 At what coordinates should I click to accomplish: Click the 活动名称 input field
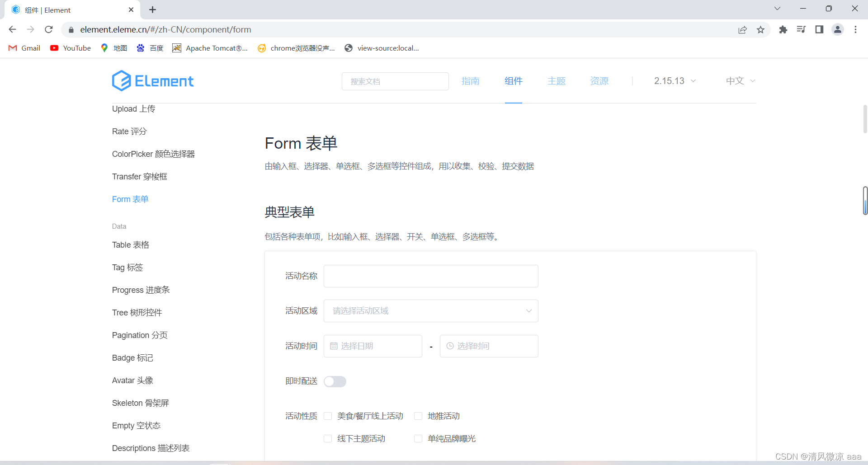(431, 276)
